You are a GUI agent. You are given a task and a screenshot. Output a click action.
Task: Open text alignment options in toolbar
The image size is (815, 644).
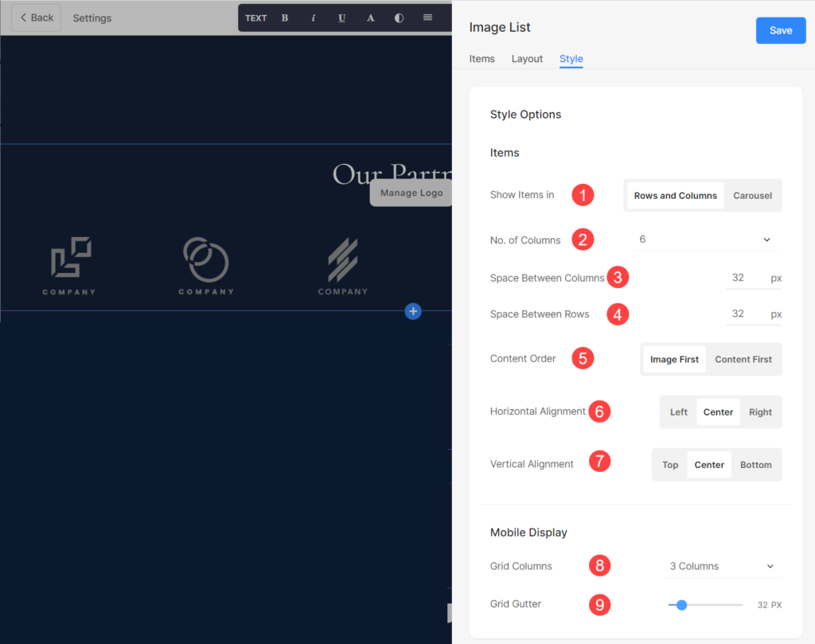pyautogui.click(x=427, y=18)
